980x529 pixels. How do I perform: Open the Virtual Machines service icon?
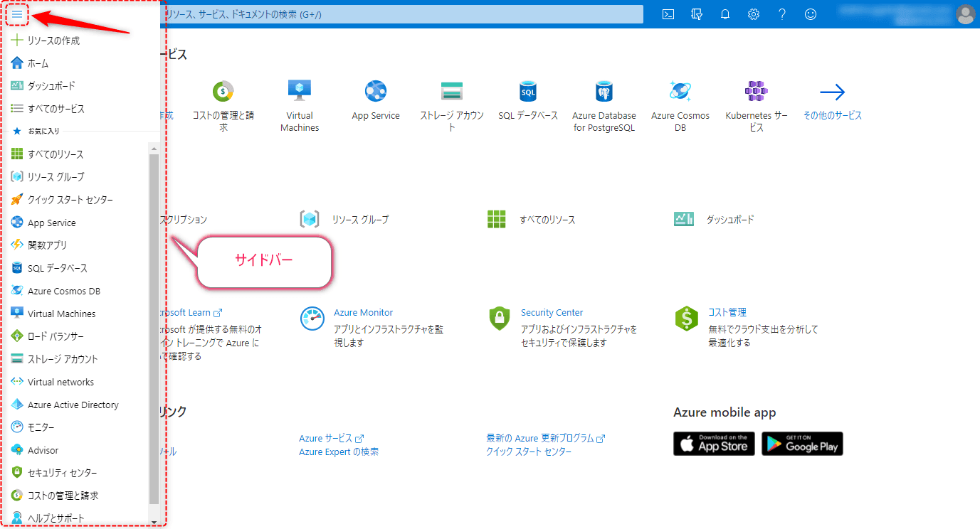300,92
